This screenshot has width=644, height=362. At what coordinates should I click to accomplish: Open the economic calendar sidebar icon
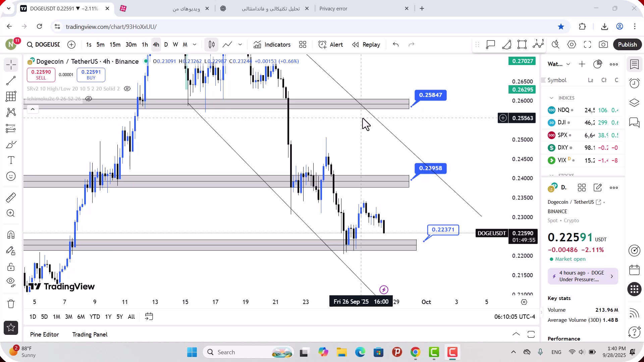634,270
